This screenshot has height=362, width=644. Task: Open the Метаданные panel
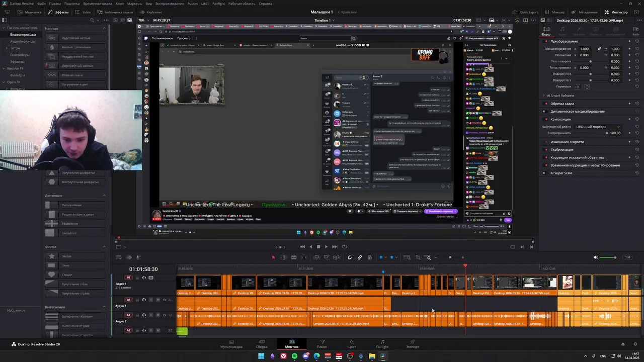pyautogui.click(x=585, y=12)
